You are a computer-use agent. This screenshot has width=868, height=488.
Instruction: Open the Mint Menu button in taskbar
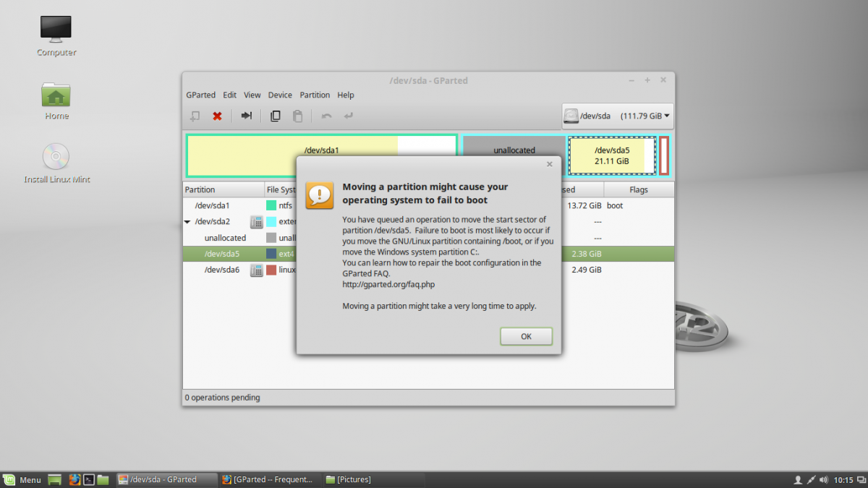click(x=22, y=479)
